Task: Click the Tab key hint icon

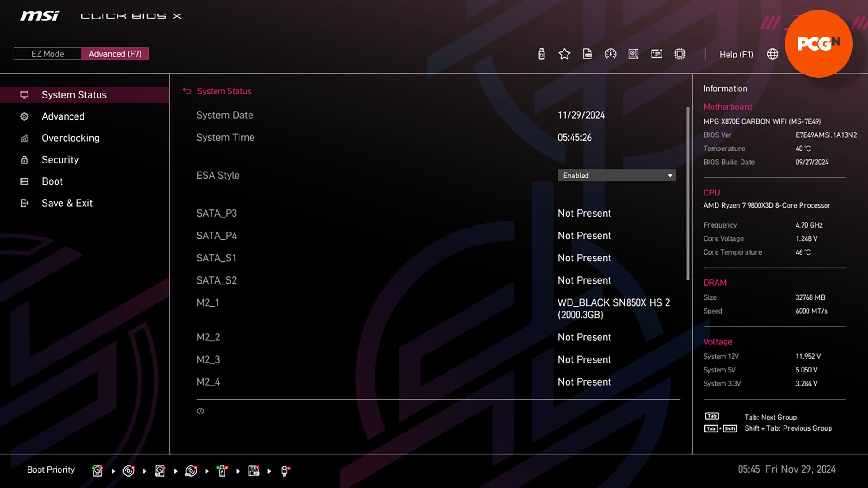Action: tap(712, 416)
